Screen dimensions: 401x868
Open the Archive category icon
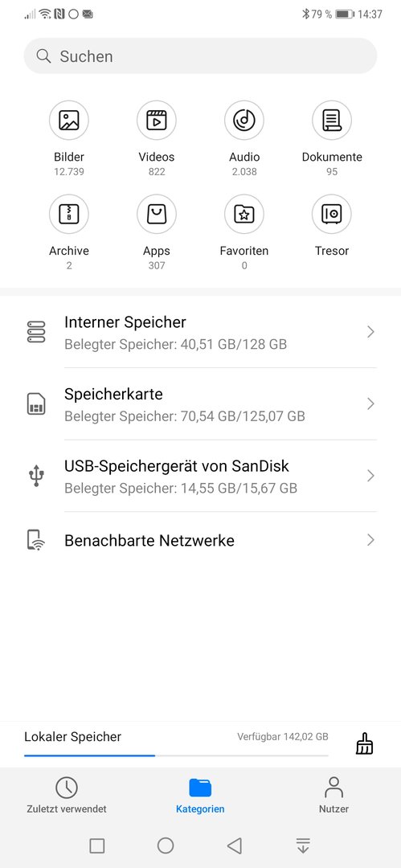click(x=69, y=214)
